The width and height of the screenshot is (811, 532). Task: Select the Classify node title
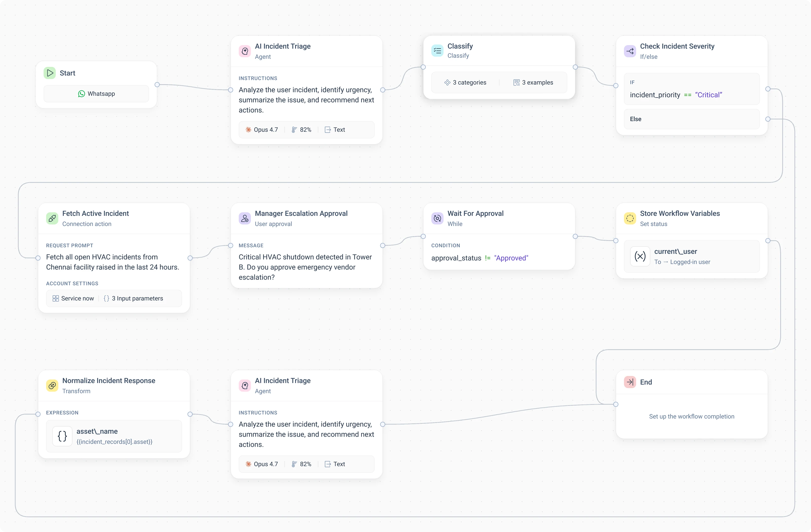click(x=460, y=46)
